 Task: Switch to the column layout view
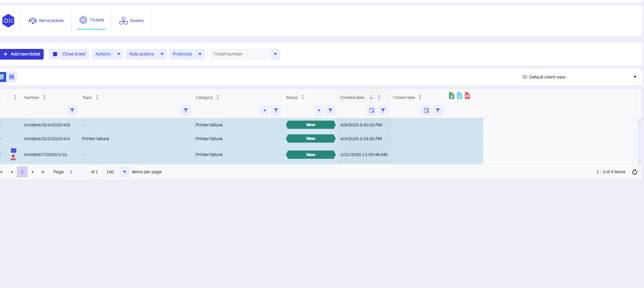[12, 77]
